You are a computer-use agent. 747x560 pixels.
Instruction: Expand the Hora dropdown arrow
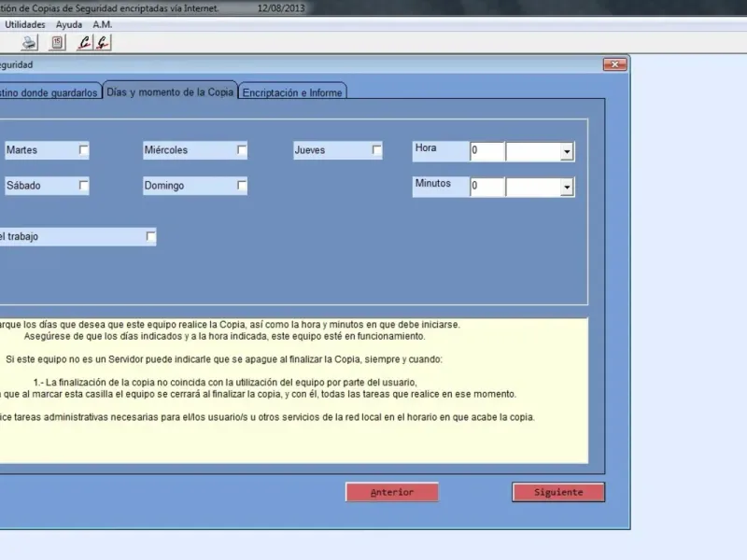567,152
